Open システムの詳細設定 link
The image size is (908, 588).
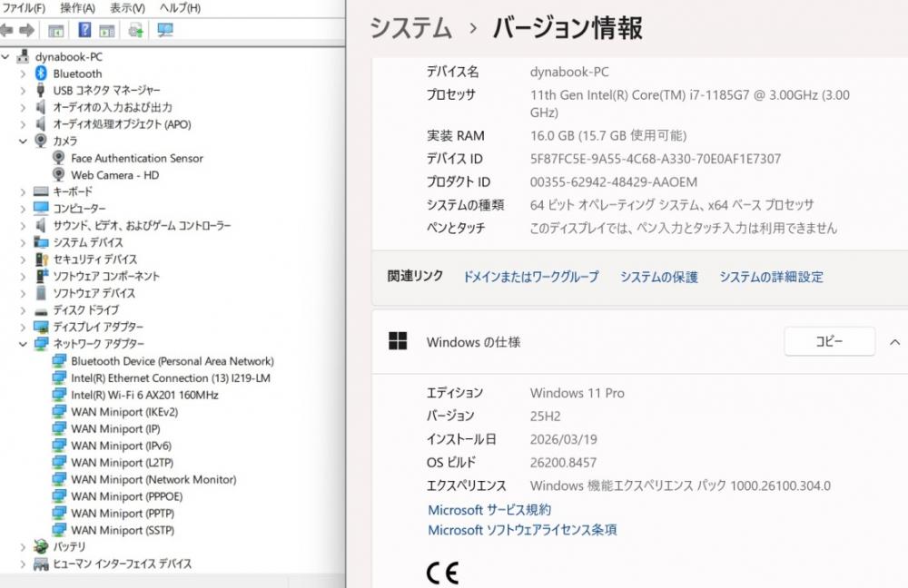tap(771, 277)
